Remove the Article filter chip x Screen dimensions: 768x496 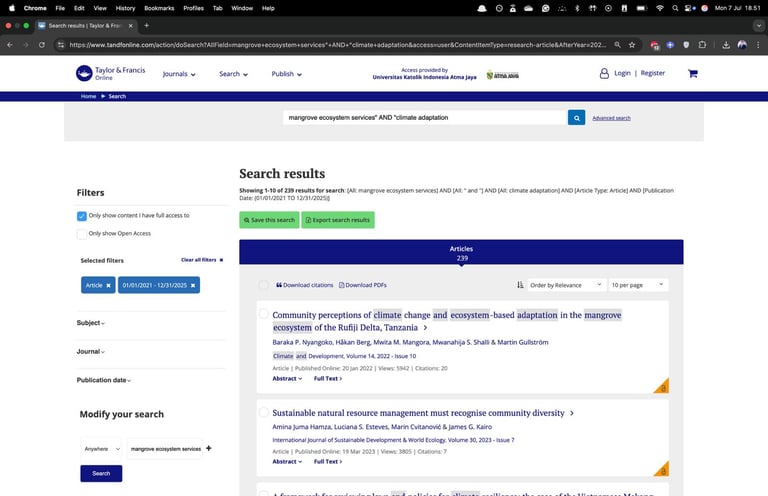point(108,285)
